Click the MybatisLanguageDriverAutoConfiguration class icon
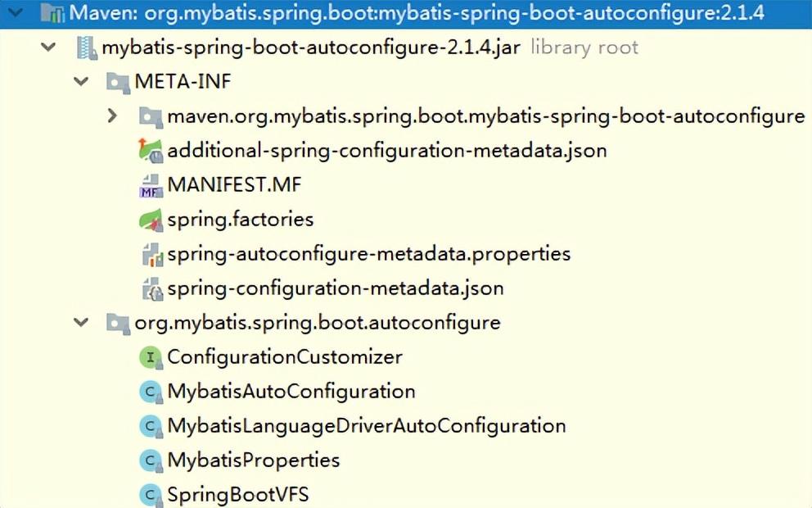The image size is (812, 508). [151, 426]
